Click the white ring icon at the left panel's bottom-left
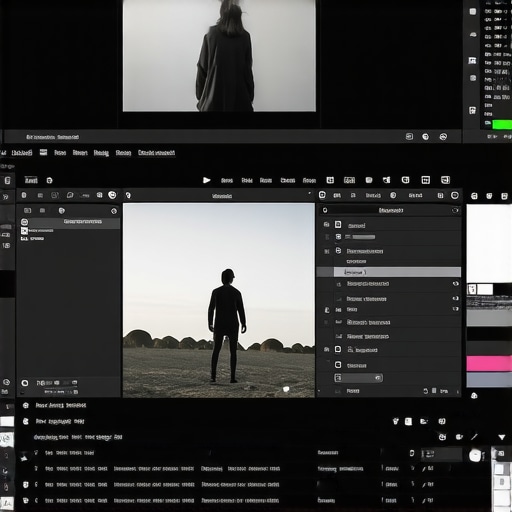Screen dimensions: 512x512 coord(25,383)
